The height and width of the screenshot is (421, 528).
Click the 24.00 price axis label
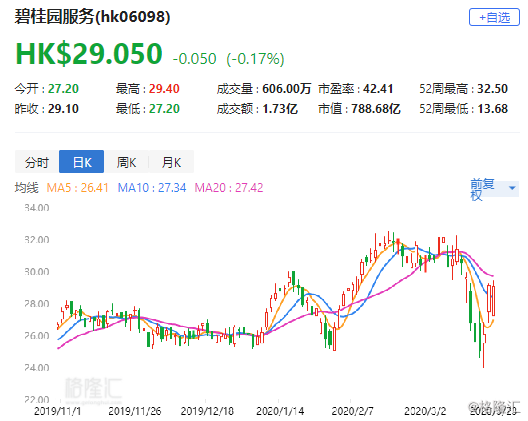tap(37, 368)
